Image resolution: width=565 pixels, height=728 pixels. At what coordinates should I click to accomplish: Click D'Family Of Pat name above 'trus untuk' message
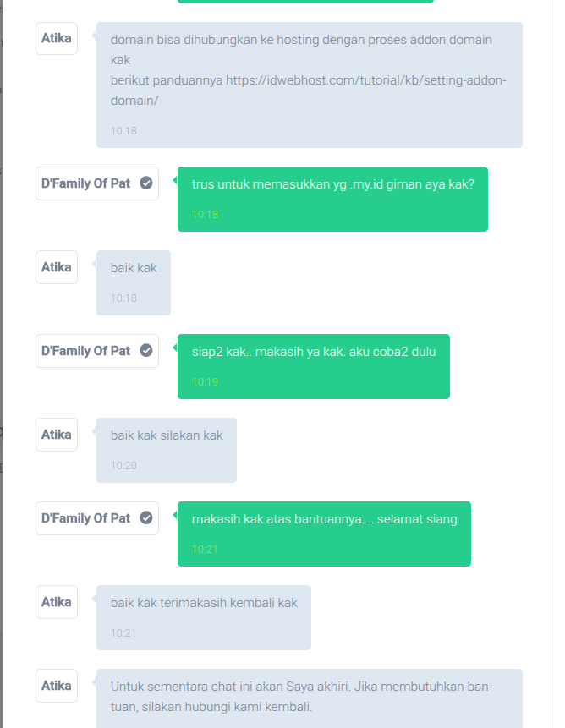click(x=86, y=183)
